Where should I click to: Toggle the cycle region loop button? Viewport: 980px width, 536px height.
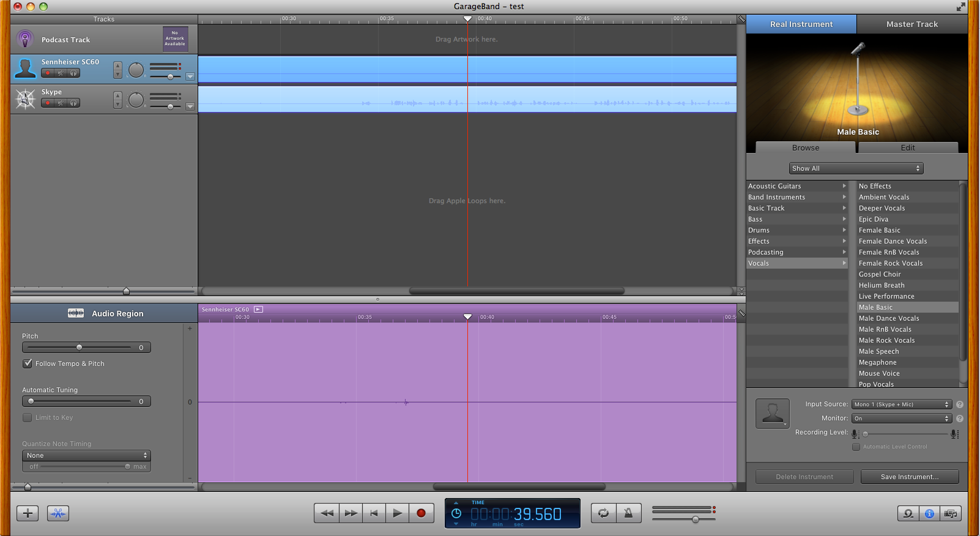[604, 513]
